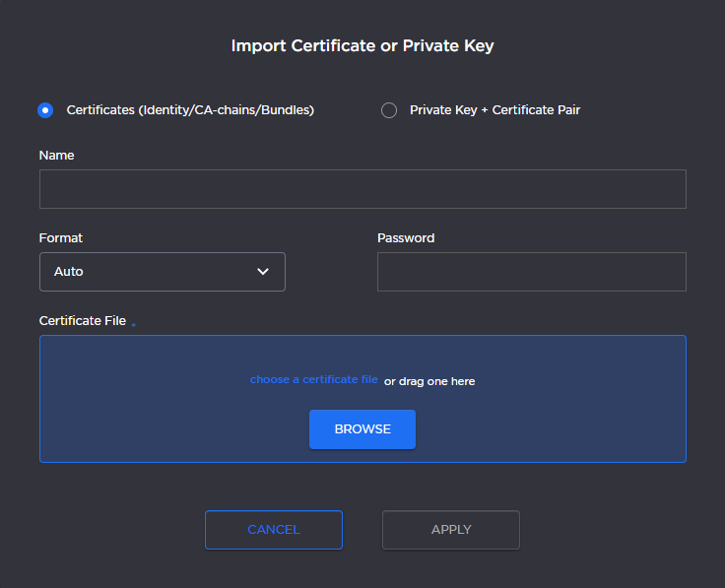The height and width of the screenshot is (588, 725).
Task: Click the Name field label
Action: tap(56, 156)
